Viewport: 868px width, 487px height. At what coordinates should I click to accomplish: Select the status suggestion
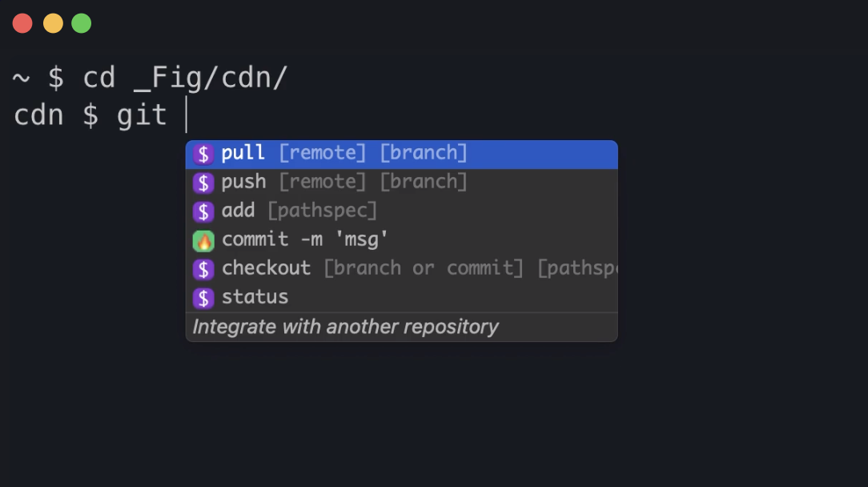click(x=255, y=298)
